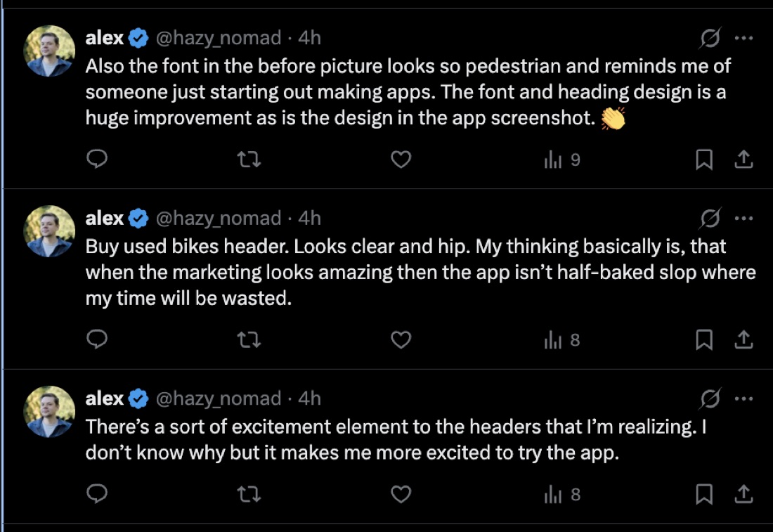This screenshot has width=773, height=532.
Task: Click Grok slashed-circle icon on first tweet
Action: click(710, 38)
